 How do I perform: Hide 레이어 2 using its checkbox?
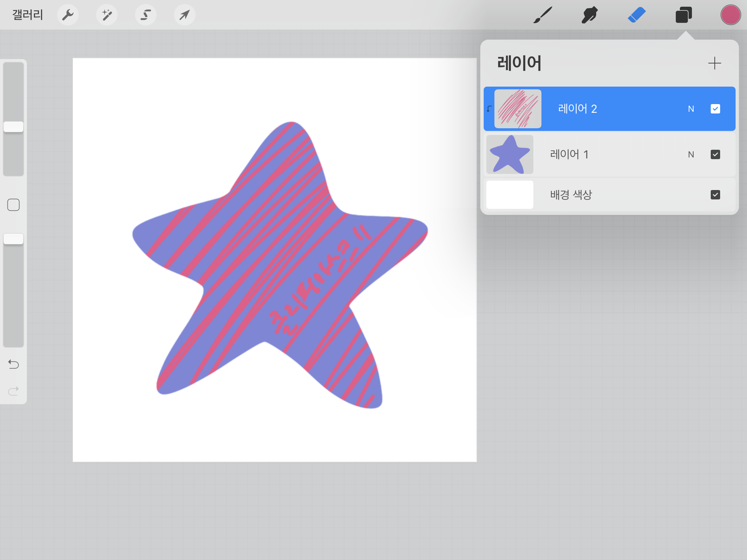pos(715,109)
